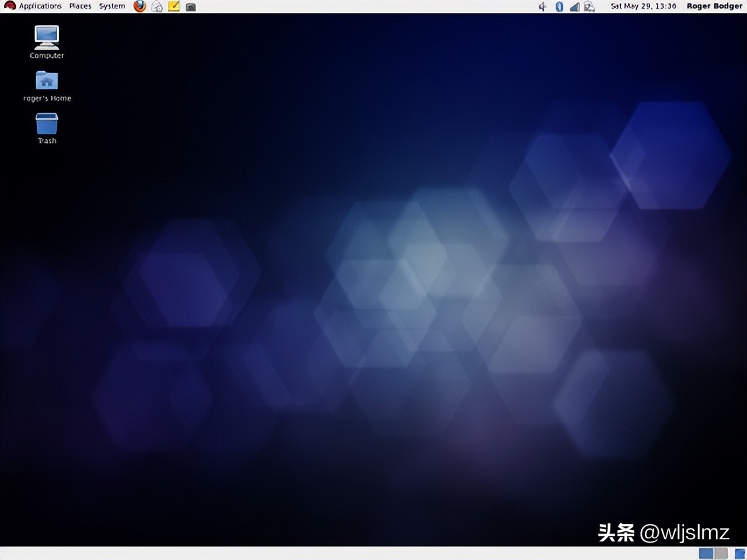Launch Firefox from the top panel
747x560 pixels.
tap(139, 6)
